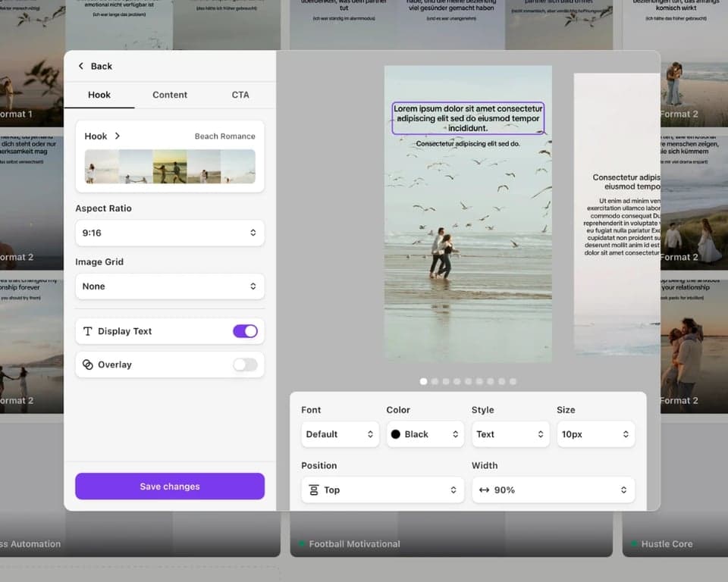Switch to the CTA tab
The height and width of the screenshot is (582, 728).
point(240,95)
